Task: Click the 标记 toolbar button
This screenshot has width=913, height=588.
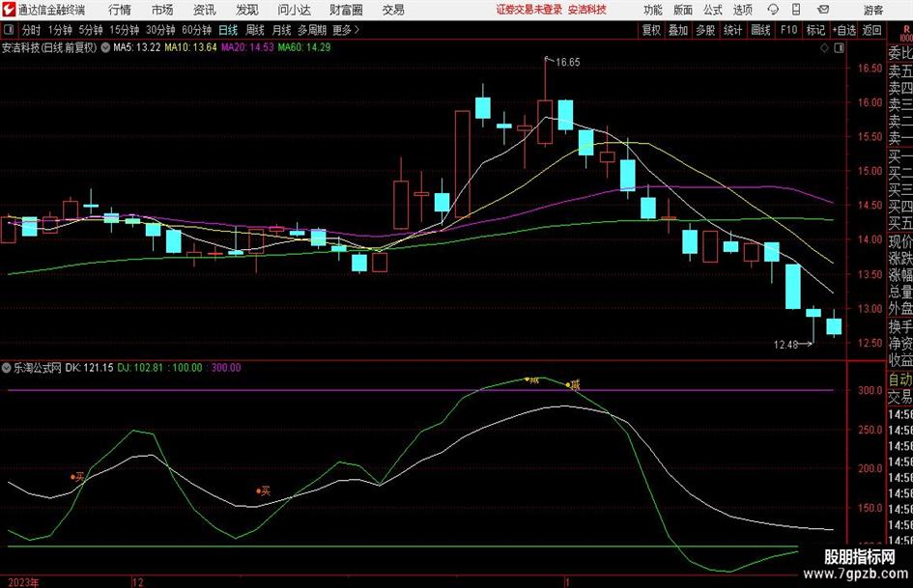Action: tap(815, 30)
